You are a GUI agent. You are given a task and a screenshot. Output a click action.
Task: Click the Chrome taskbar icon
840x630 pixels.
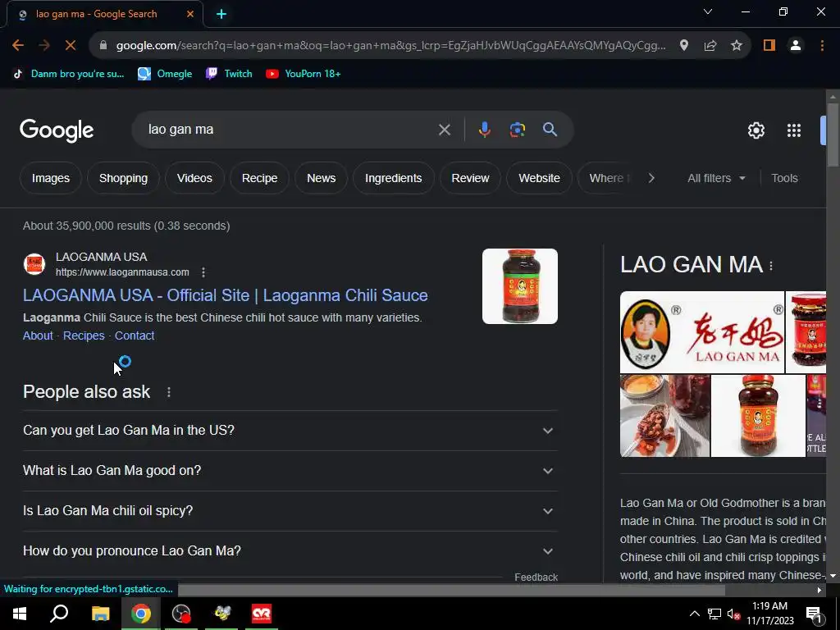[141, 614]
